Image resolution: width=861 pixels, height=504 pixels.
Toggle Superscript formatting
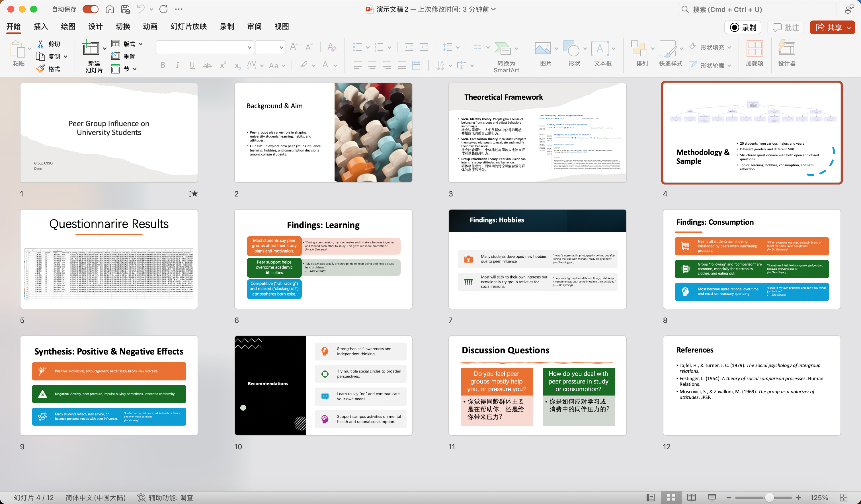(223, 65)
